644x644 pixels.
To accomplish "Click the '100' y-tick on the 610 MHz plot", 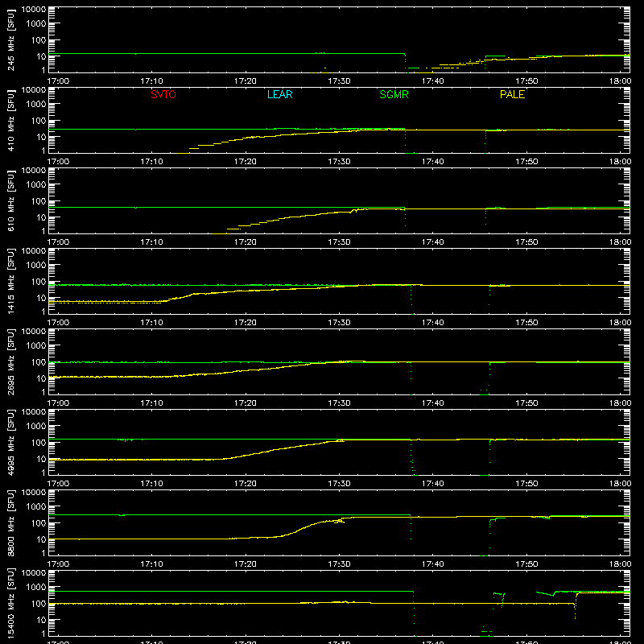I will point(39,201).
